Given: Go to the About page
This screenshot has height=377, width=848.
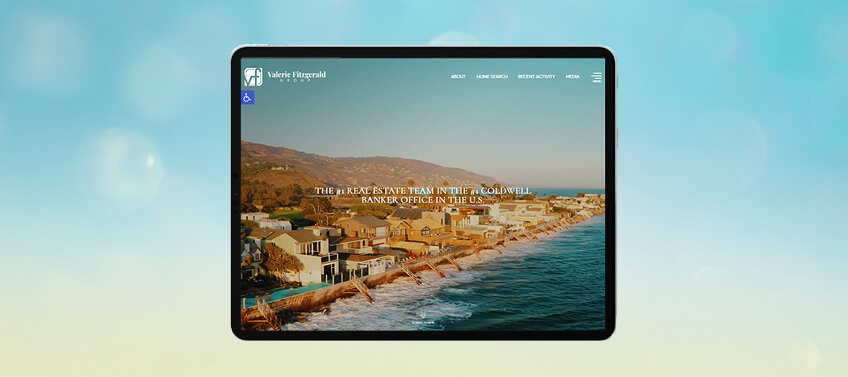Looking at the screenshot, I should (458, 77).
